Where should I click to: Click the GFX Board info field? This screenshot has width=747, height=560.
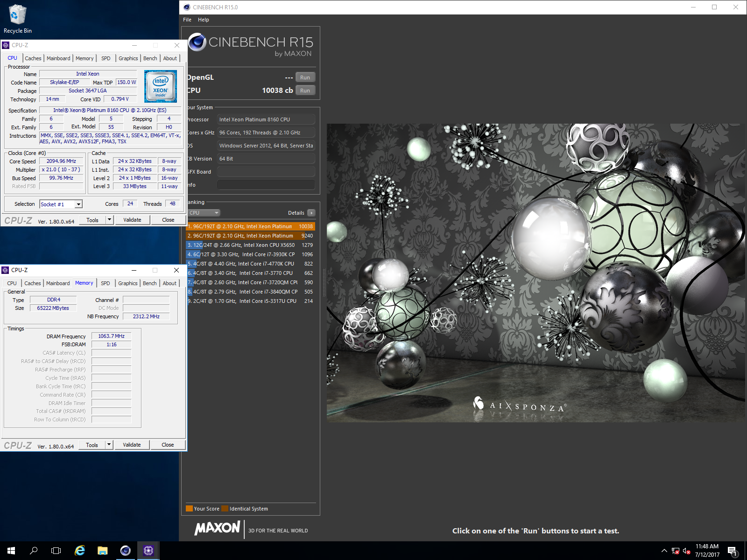266,172
